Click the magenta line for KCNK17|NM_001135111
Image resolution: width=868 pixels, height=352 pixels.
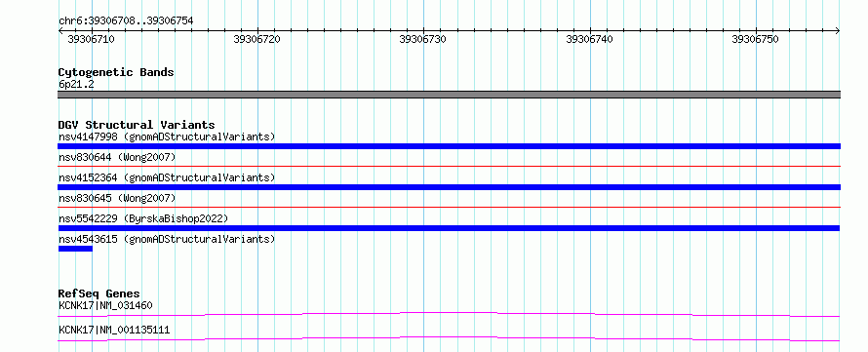click(x=449, y=338)
